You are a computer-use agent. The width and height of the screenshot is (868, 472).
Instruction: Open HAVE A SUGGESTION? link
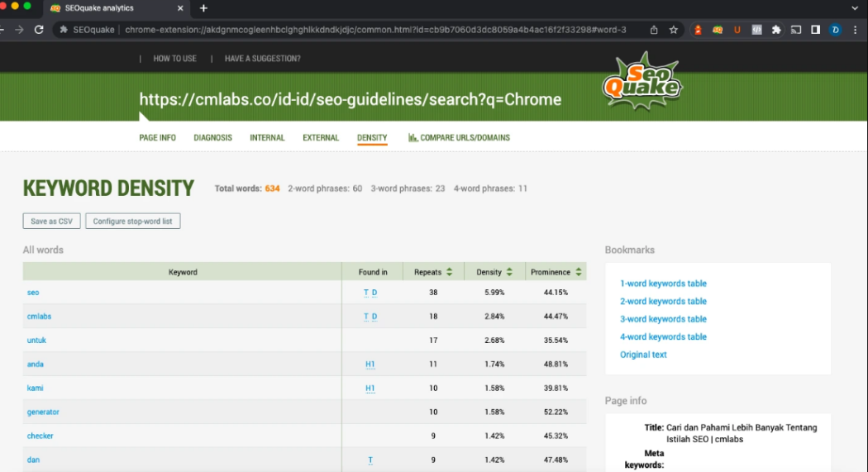point(262,59)
